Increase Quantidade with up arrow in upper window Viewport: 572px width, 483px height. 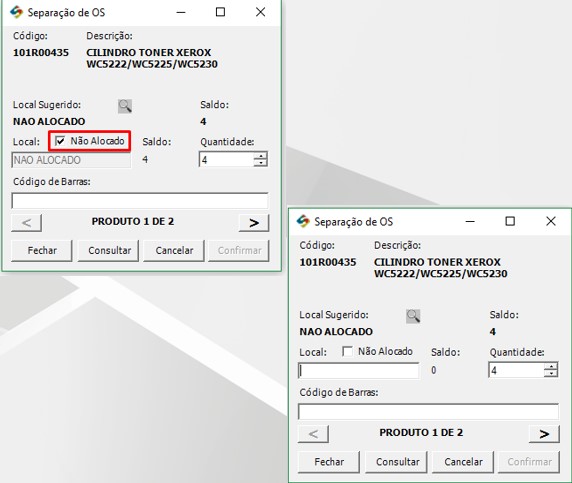[260, 156]
